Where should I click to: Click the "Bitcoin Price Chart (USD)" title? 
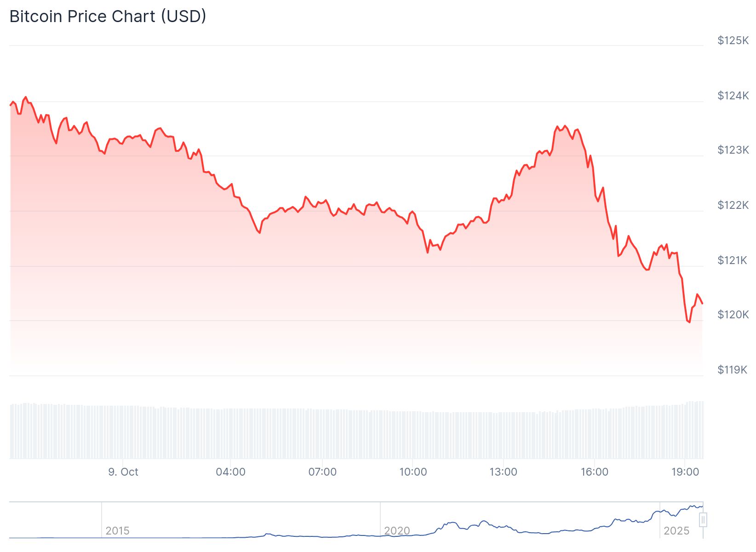click(x=108, y=17)
